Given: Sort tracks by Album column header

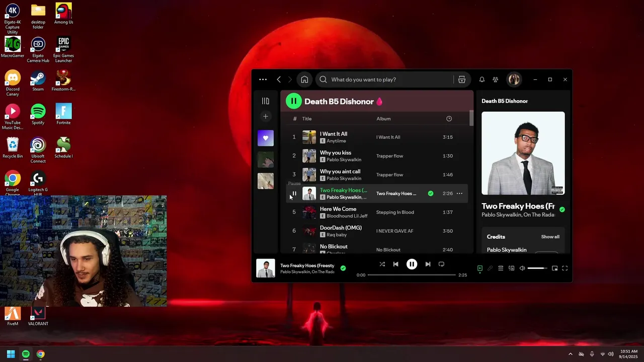Looking at the screenshot, I should point(383,119).
